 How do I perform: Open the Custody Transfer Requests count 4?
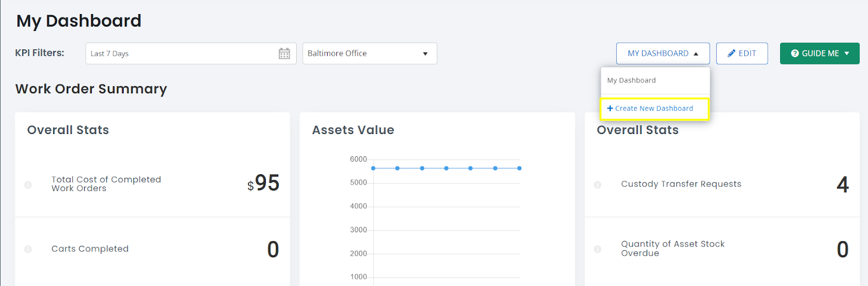point(843,185)
